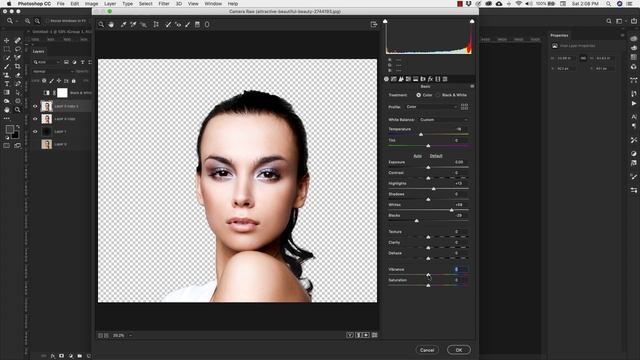Toggle shadow clipping warning in histogram

385,21
